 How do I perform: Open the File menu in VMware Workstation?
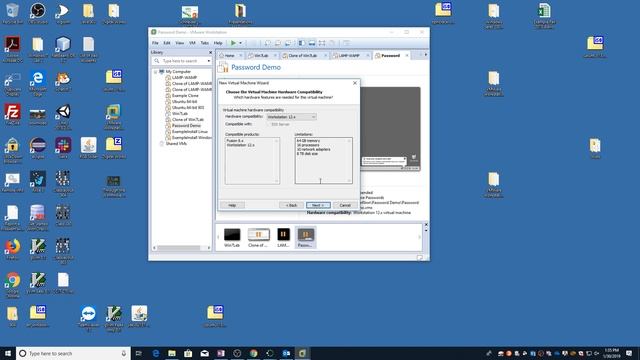point(155,43)
